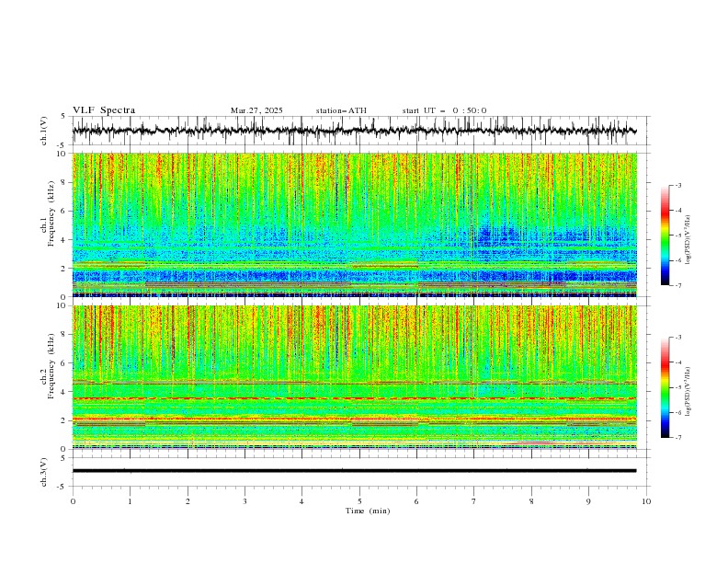
Task: Click the "-5" tick on ch.3(V) axis
Action: point(63,487)
